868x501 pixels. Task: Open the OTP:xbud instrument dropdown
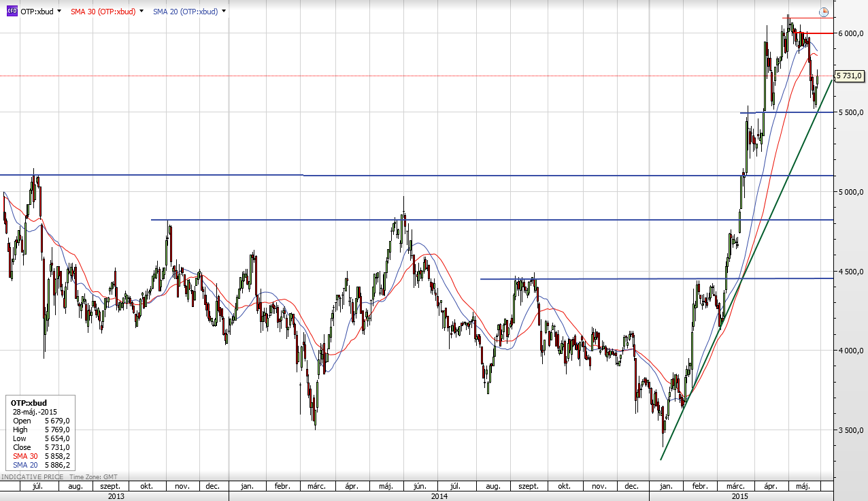59,12
